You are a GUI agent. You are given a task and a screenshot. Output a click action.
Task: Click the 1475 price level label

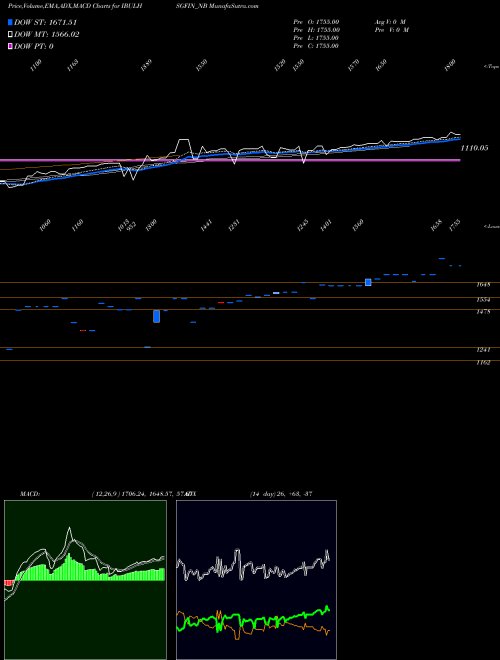pos(483,312)
